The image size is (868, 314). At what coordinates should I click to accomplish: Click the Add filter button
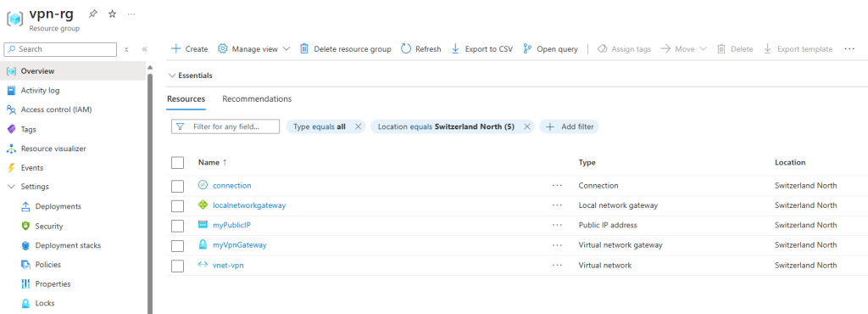click(570, 126)
